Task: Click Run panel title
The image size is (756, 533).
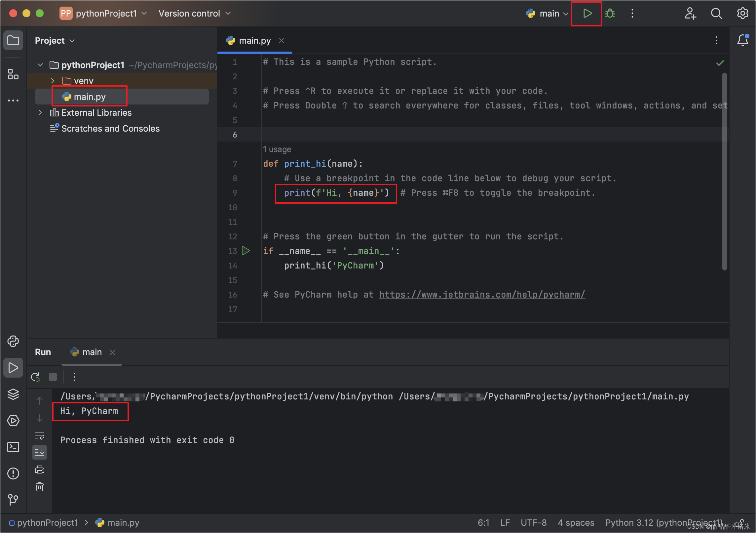Action: (43, 352)
